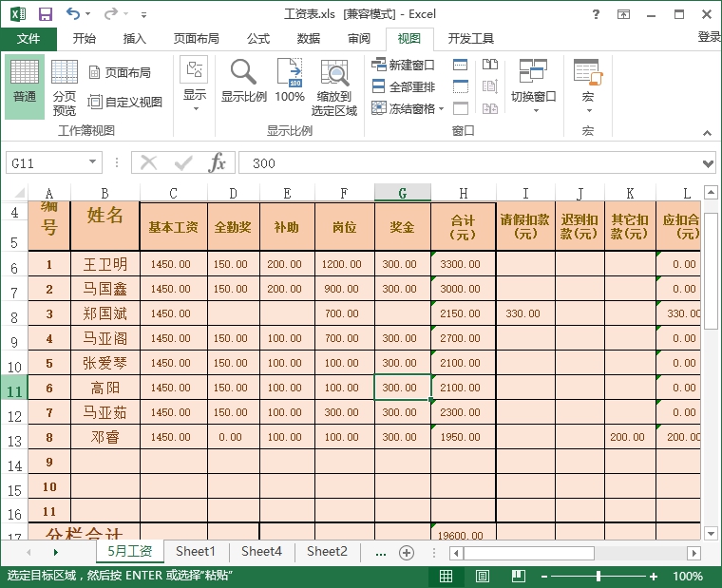Click 登录 sign-in link
Viewport: 722px width, 588px height.
[709, 37]
